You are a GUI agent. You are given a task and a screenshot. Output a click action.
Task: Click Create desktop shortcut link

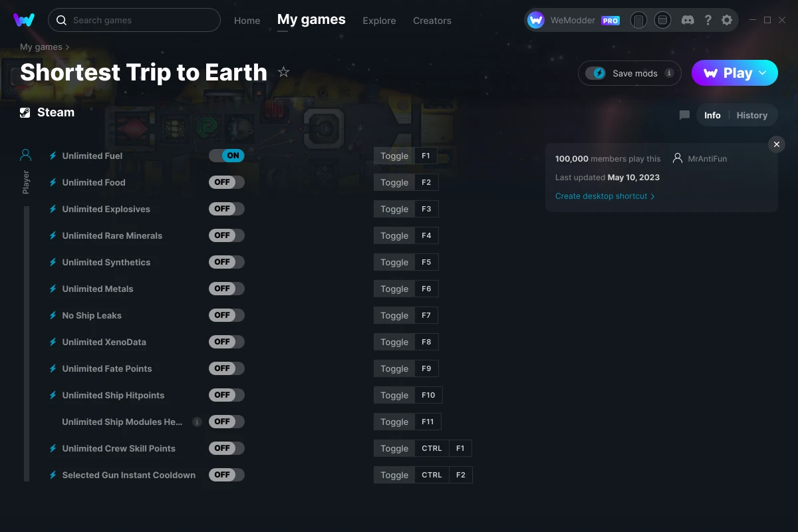click(604, 196)
